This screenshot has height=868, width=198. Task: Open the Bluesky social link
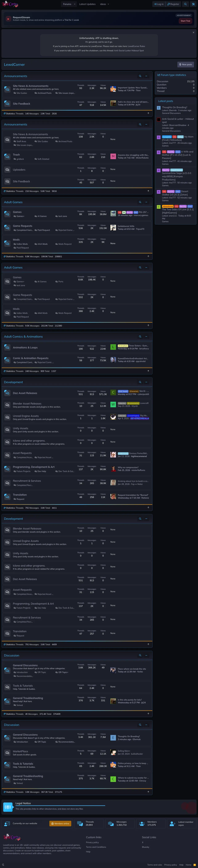(146, 847)
